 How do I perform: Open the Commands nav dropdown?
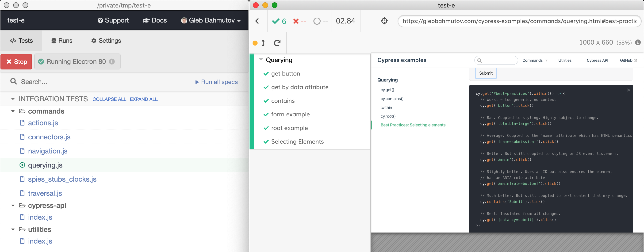pyautogui.click(x=535, y=60)
